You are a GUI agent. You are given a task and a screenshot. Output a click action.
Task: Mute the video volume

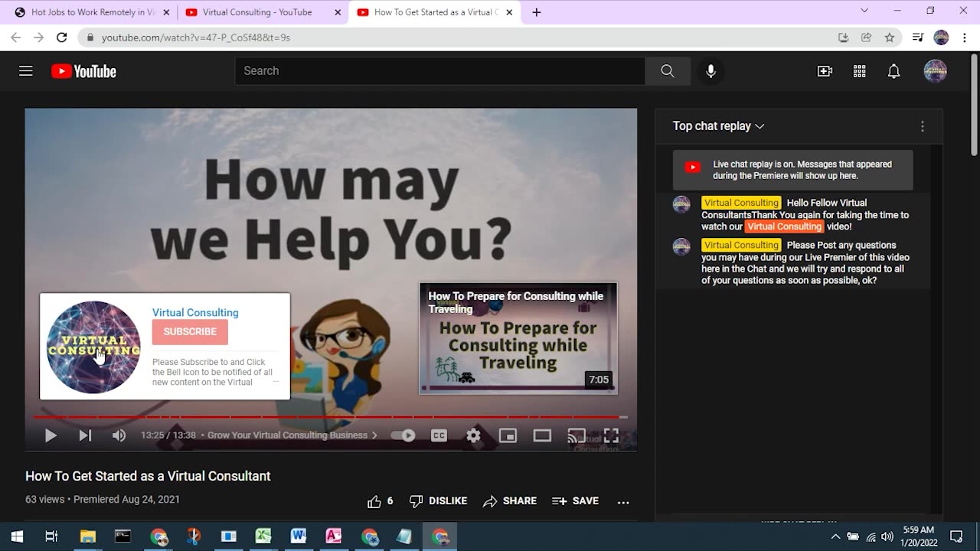(x=119, y=435)
